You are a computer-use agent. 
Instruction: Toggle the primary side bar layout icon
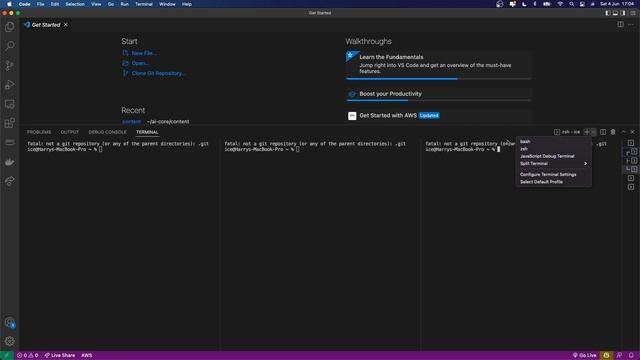608,13
